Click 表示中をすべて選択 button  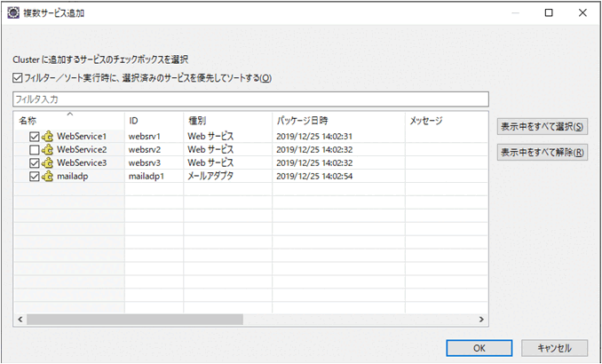[x=543, y=126]
